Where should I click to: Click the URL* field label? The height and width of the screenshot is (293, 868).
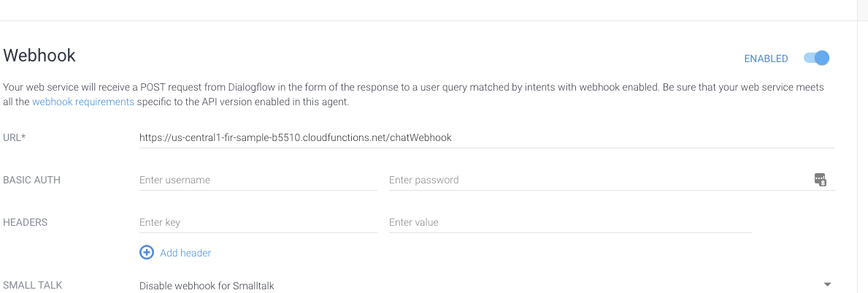15,137
